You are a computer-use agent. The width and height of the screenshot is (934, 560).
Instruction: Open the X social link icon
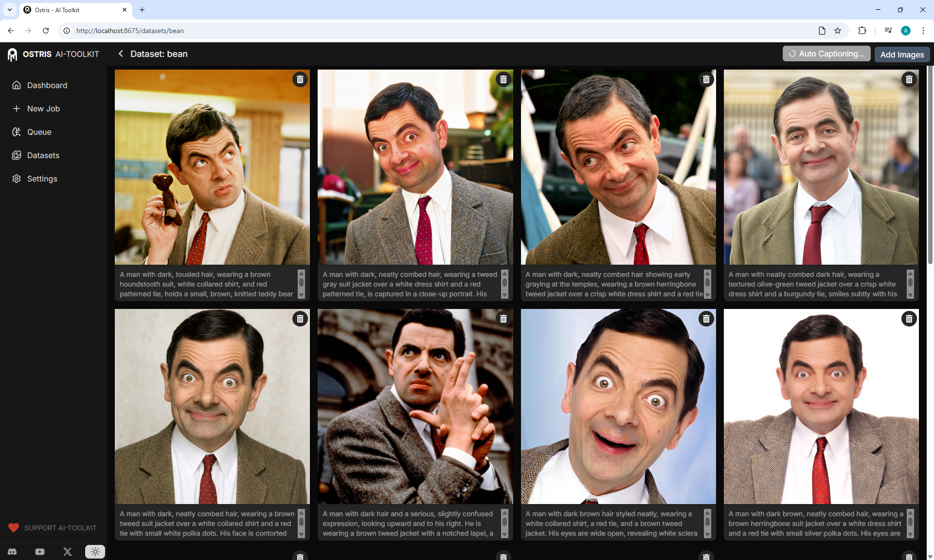(68, 552)
